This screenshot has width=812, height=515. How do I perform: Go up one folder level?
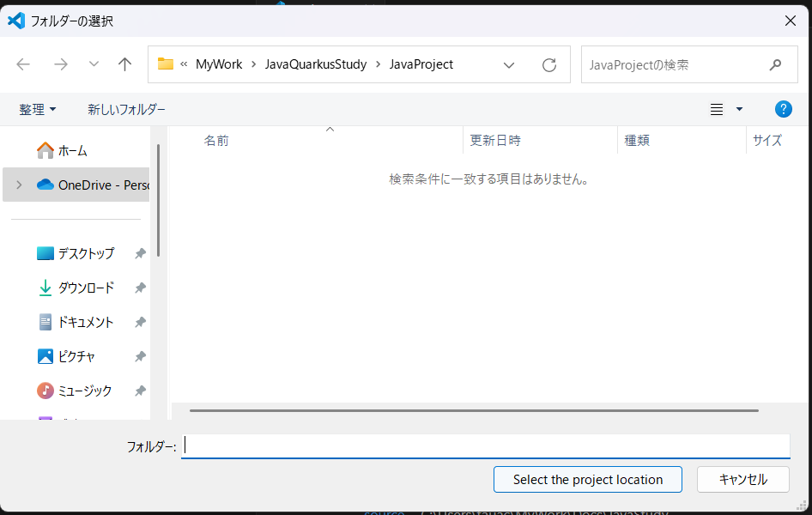(125, 64)
